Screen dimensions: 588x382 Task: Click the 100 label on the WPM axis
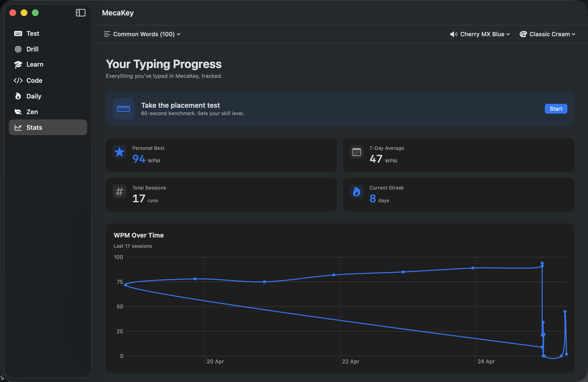tap(118, 257)
